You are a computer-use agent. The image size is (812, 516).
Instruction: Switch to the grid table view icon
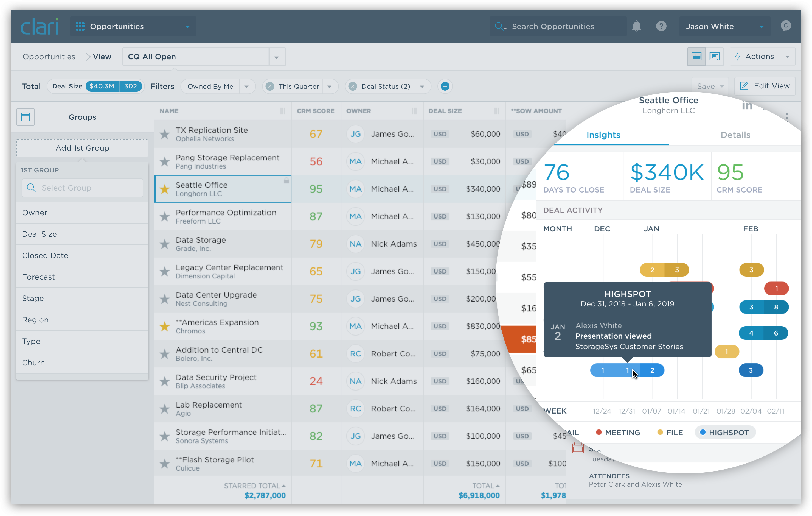pos(696,56)
